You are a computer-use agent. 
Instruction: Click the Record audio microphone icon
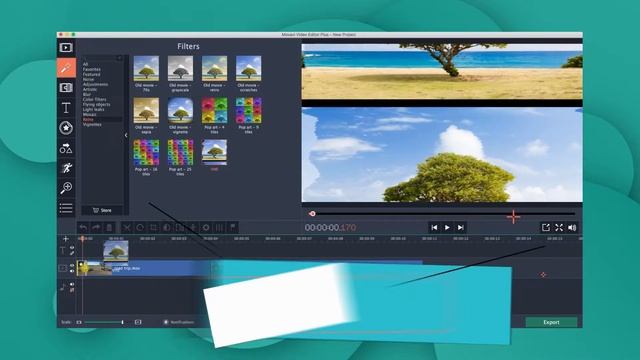[193, 227]
